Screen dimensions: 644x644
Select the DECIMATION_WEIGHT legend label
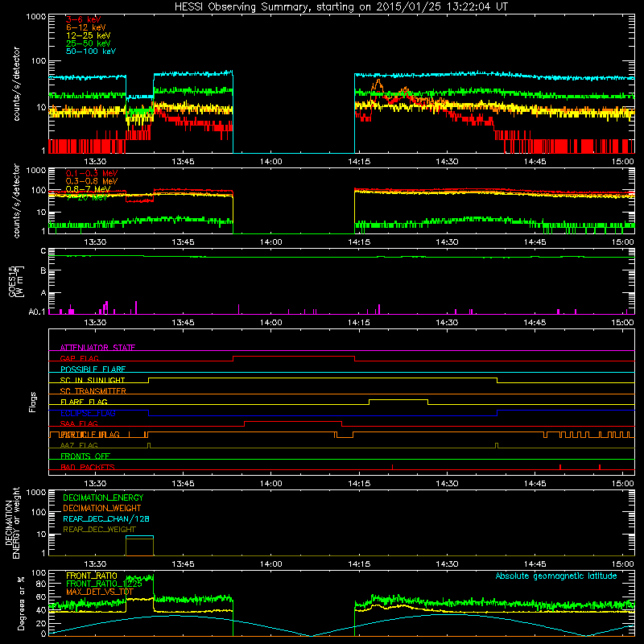tap(102, 508)
